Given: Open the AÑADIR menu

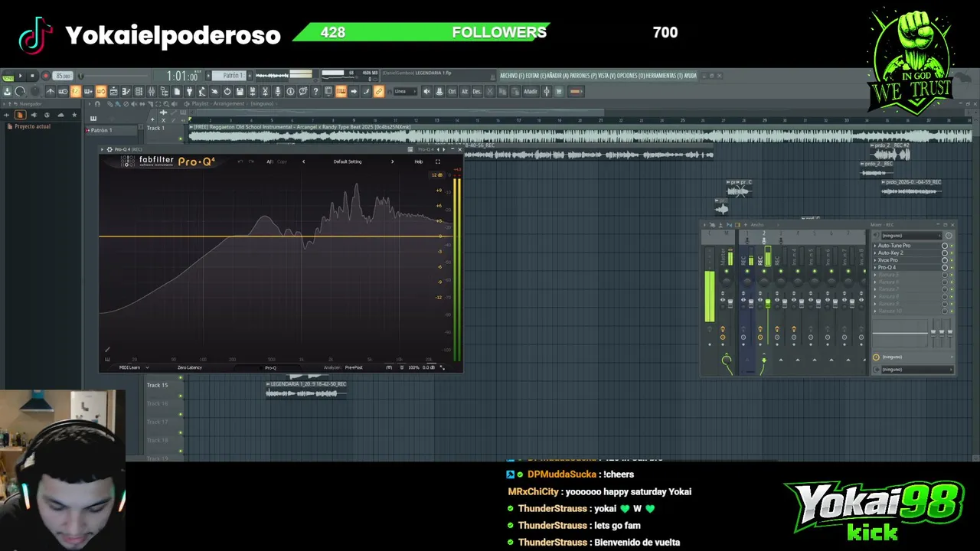Looking at the screenshot, I should coord(557,76).
